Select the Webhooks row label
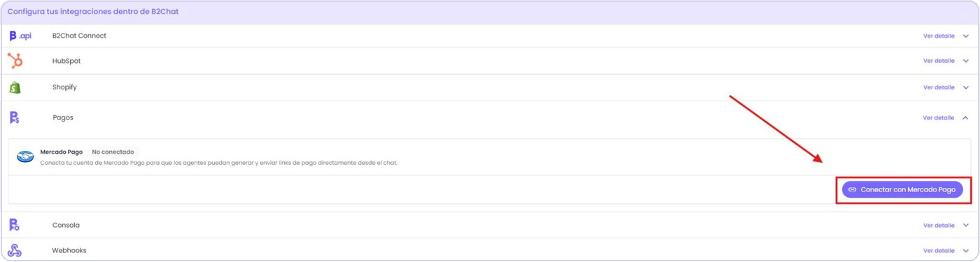The image size is (980, 262). click(x=69, y=250)
